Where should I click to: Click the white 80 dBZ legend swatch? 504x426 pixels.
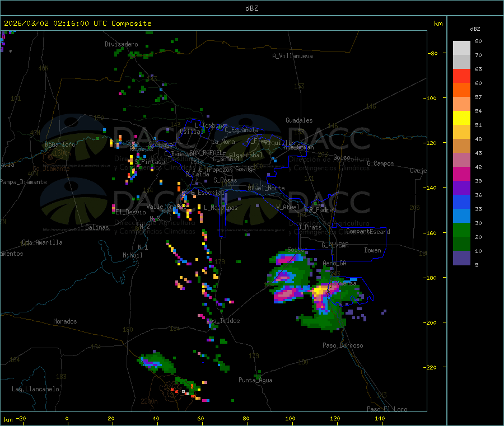pos(461,48)
